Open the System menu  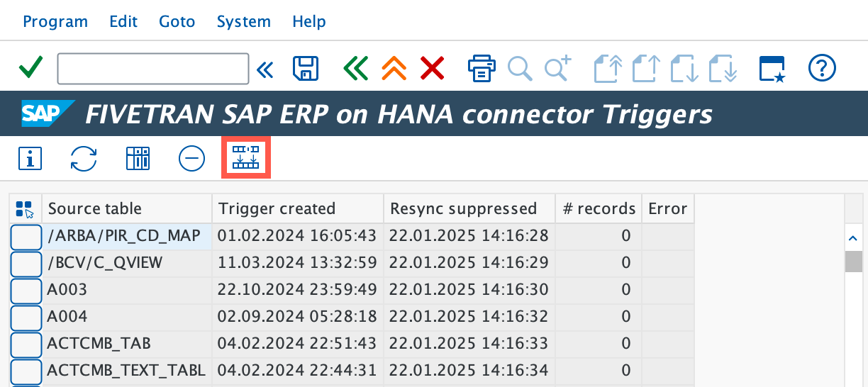point(244,22)
